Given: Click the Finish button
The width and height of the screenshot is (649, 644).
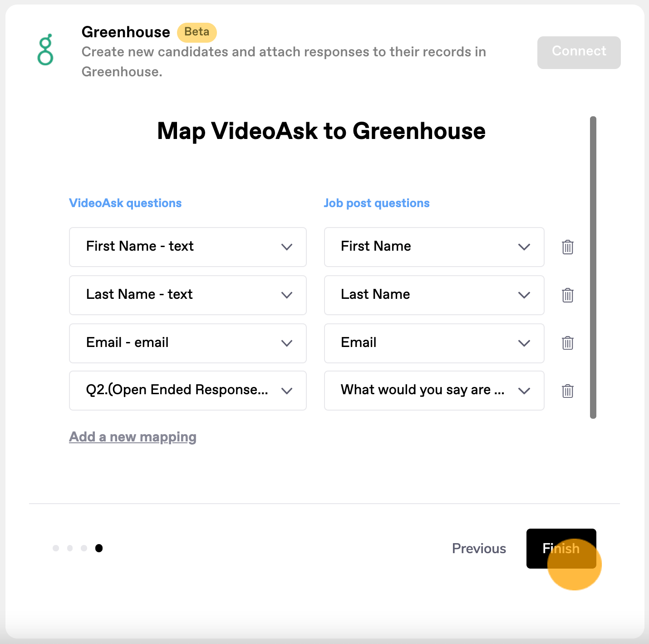Looking at the screenshot, I should tap(561, 549).
